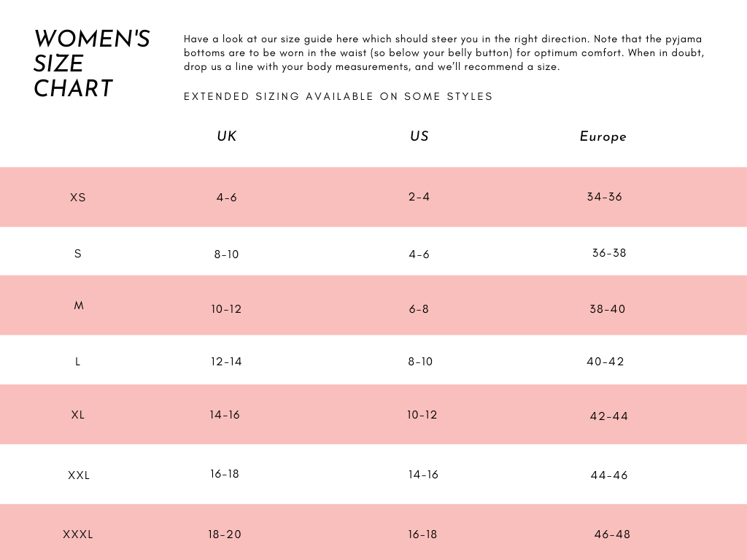The image size is (747, 560).
Task: Click the size guide description paragraph
Action: click(444, 52)
